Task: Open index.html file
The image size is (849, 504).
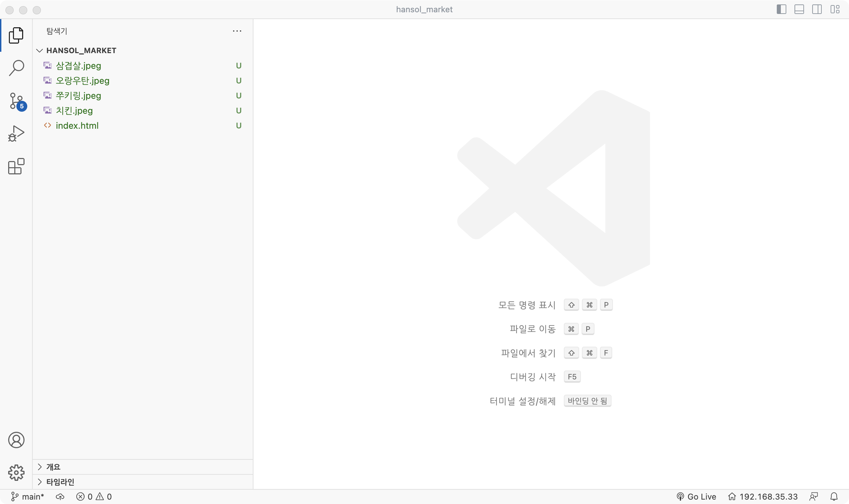Action: click(143, 125)
